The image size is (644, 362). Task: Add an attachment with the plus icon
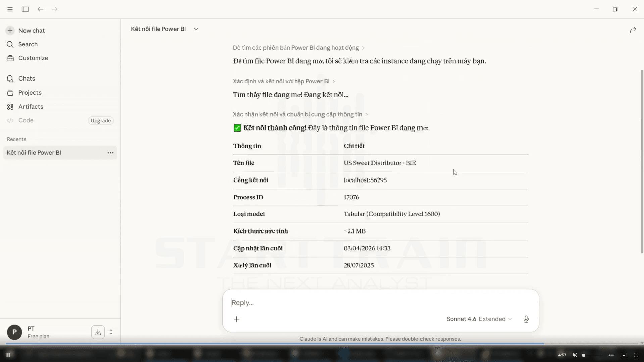[x=236, y=319]
